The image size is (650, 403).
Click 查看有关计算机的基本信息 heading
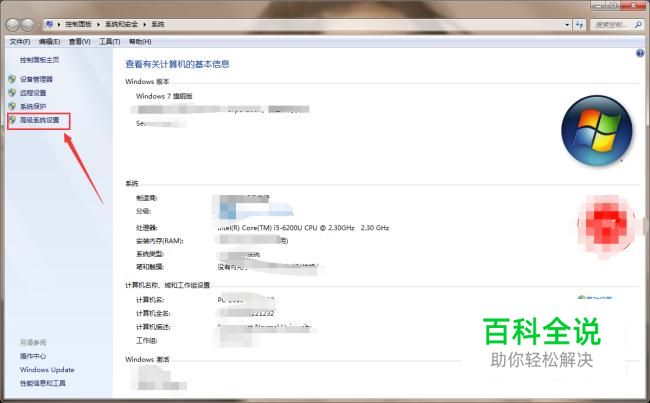(177, 64)
